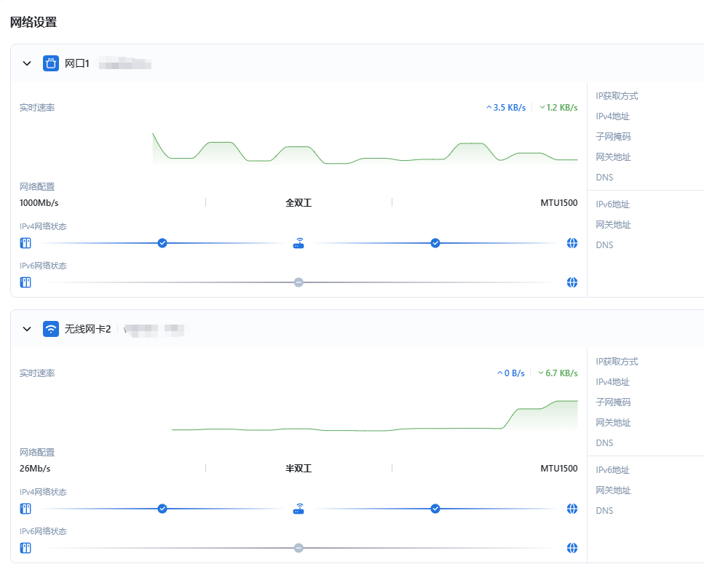Click 网口1 upload rate 3.5 KB/s

pyautogui.click(x=506, y=108)
